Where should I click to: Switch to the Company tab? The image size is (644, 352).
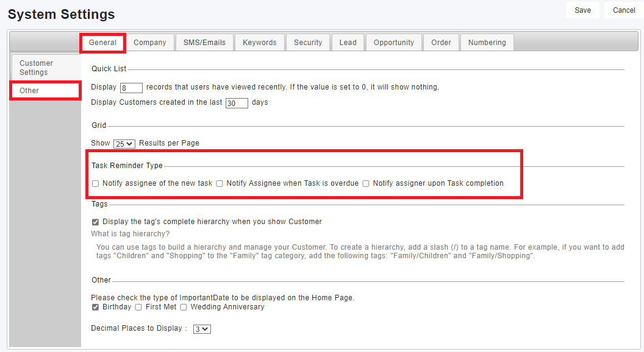coord(149,43)
